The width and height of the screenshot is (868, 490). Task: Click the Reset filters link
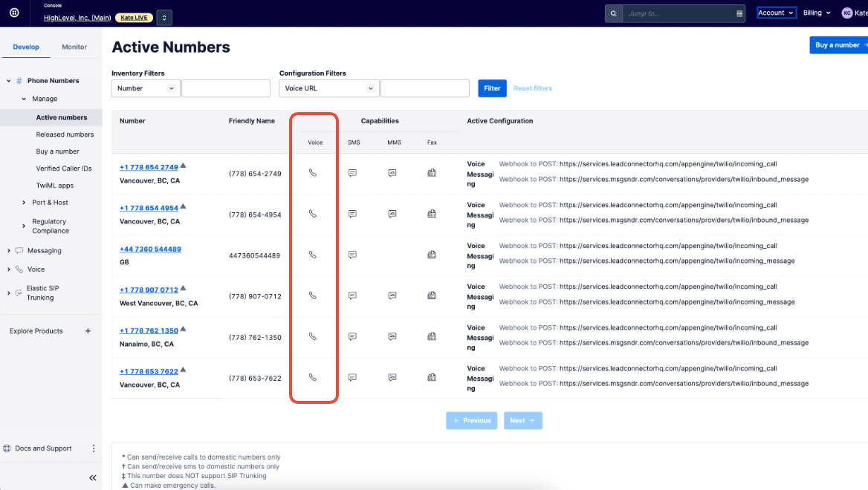pyautogui.click(x=532, y=88)
